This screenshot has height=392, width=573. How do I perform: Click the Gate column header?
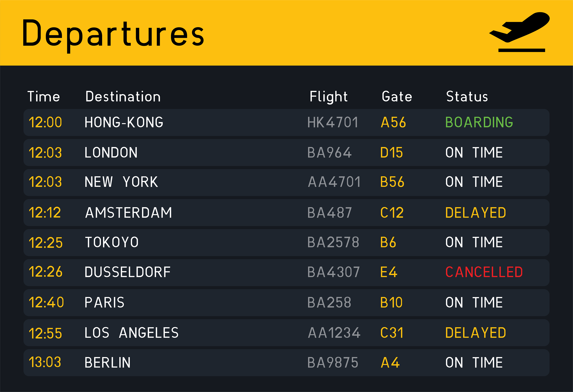[x=397, y=96]
